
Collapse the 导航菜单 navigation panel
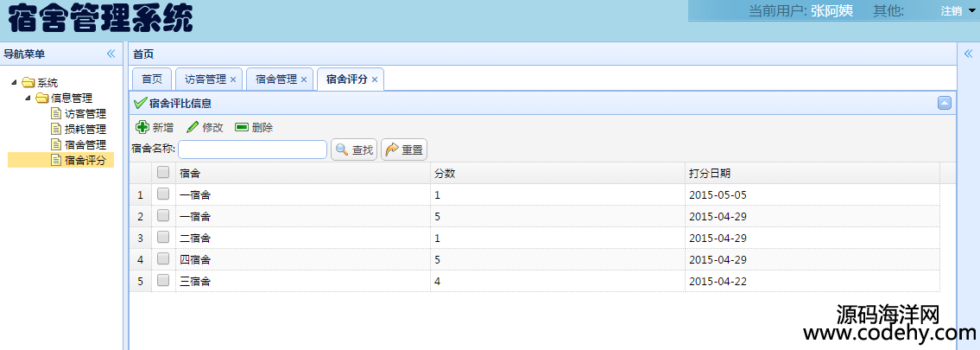(111, 54)
